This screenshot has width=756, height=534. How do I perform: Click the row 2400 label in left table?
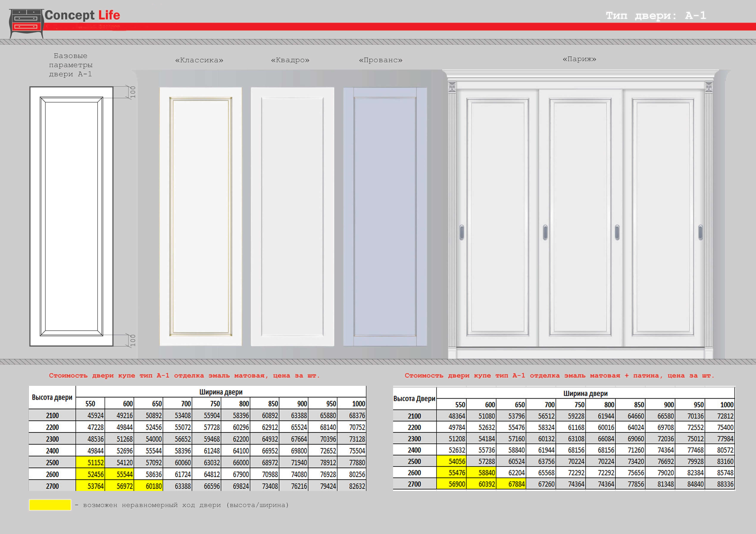point(52,450)
